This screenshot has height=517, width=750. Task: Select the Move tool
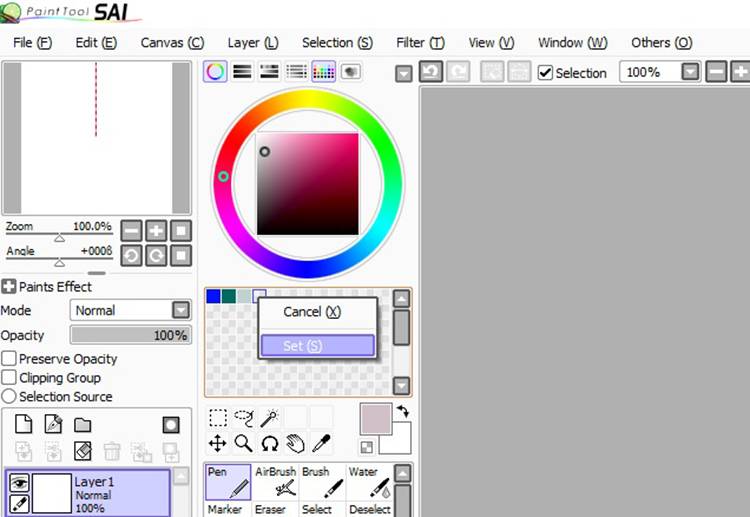point(218,443)
